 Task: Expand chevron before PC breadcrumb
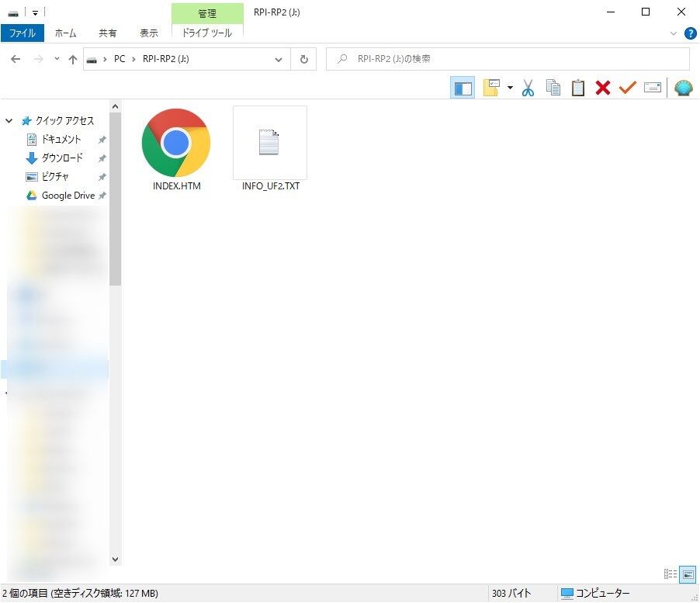point(105,59)
